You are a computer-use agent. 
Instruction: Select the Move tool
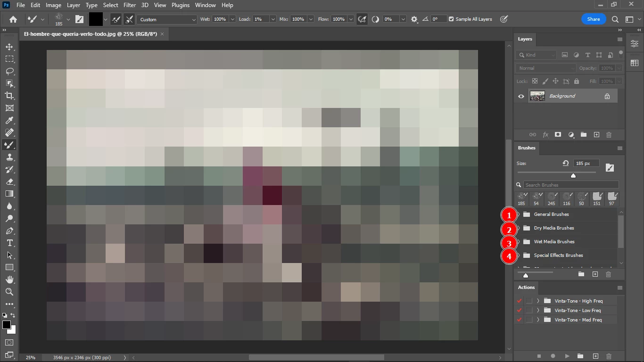click(9, 47)
